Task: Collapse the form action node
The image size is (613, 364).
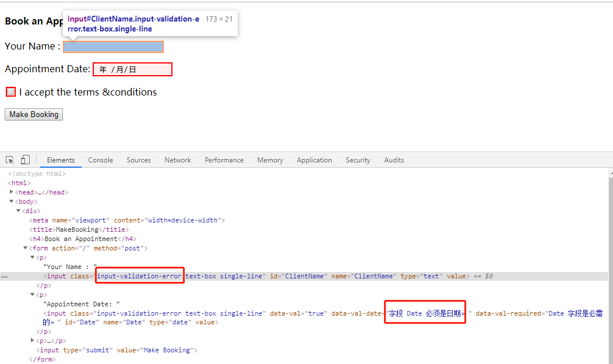Action: (x=26, y=248)
